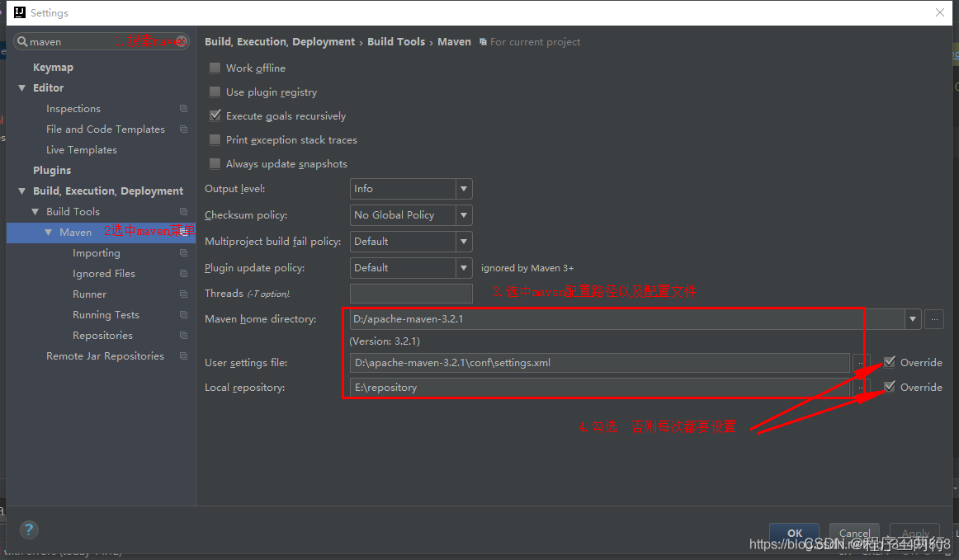The width and height of the screenshot is (959, 560).
Task: Open Importing under Maven
Action: pos(97,252)
